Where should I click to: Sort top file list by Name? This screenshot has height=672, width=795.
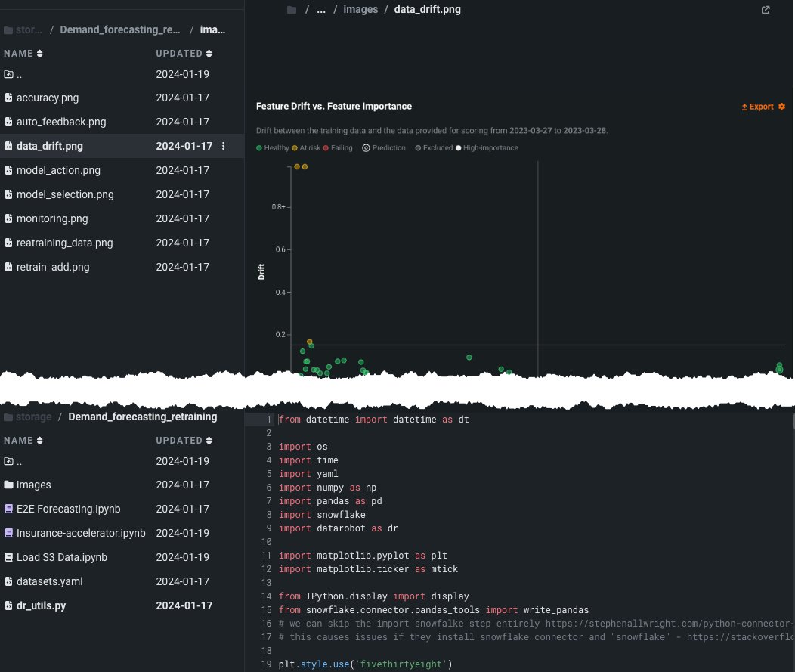point(23,54)
